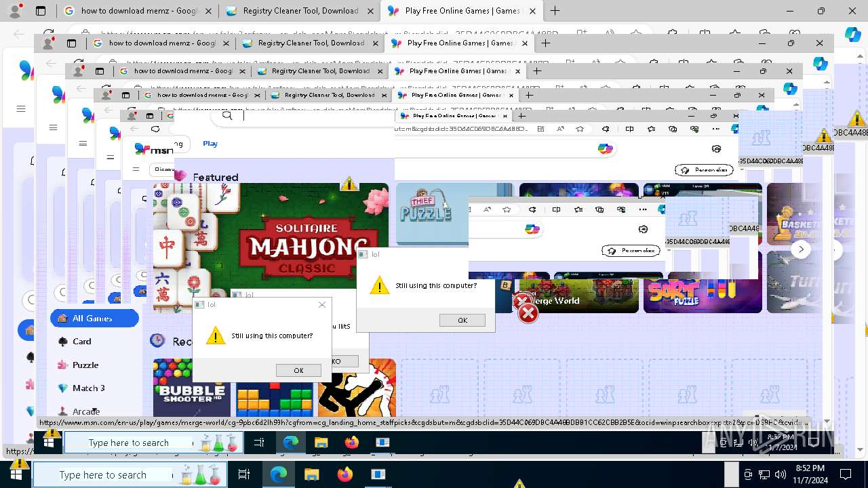
Task: Open Copilot sidebar icon in outermost Edge window
Action: tap(852, 34)
